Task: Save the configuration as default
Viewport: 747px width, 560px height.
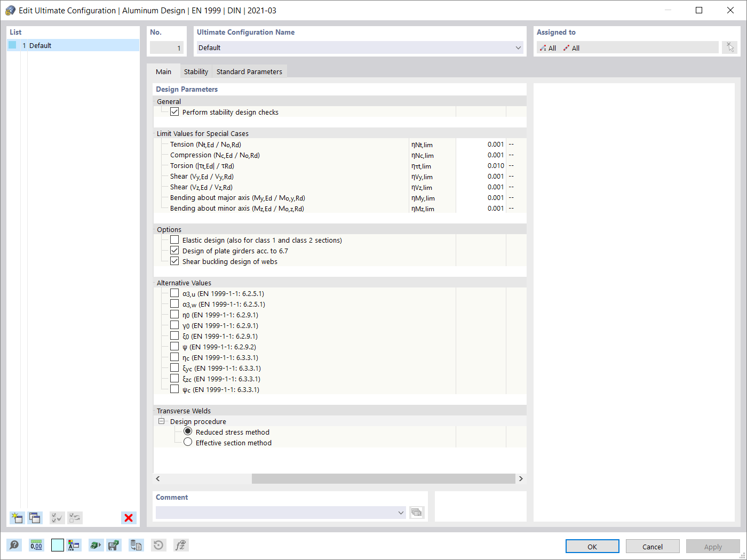Action: coord(114,545)
